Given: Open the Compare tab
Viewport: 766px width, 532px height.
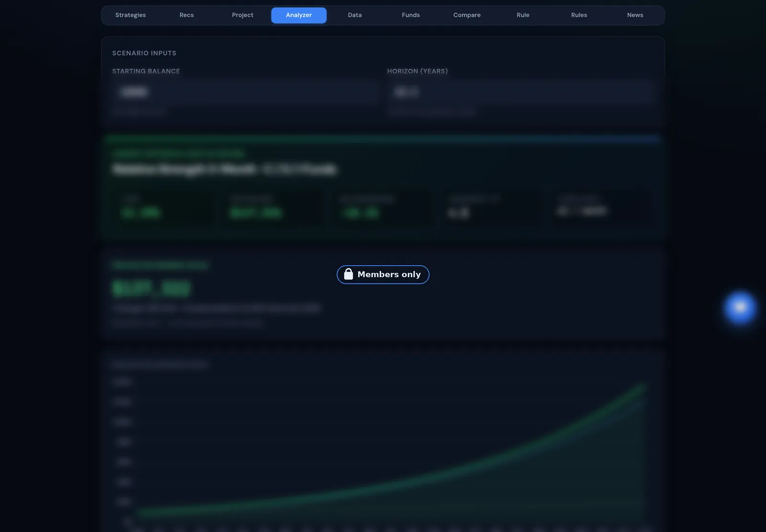Looking at the screenshot, I should pos(467,15).
